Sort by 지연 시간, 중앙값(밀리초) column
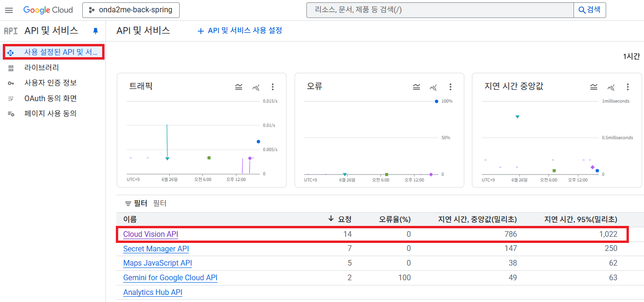644x302 pixels. click(x=478, y=219)
